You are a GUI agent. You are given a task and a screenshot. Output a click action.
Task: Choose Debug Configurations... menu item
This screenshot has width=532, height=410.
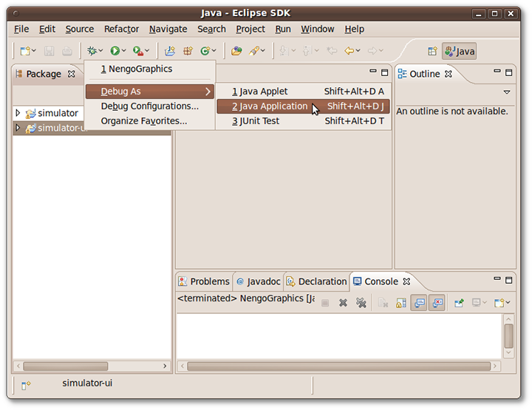pos(149,106)
